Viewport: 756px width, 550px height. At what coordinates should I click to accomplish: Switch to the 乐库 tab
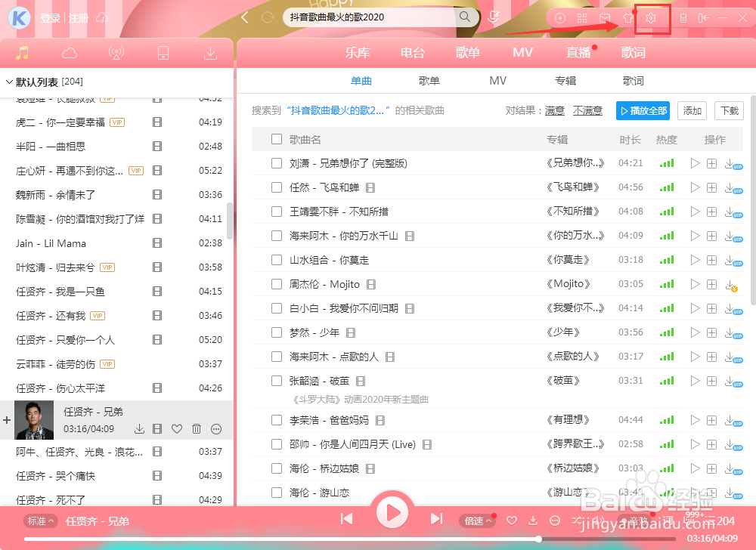tap(358, 52)
